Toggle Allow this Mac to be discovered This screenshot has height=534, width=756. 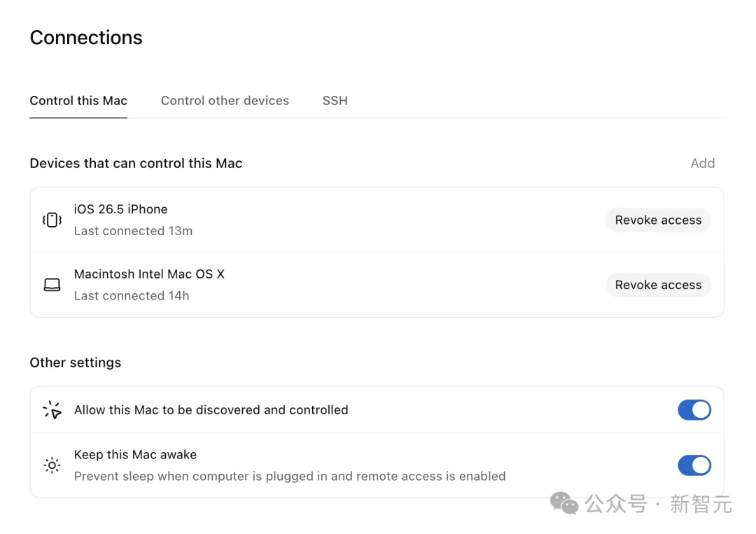(694, 410)
